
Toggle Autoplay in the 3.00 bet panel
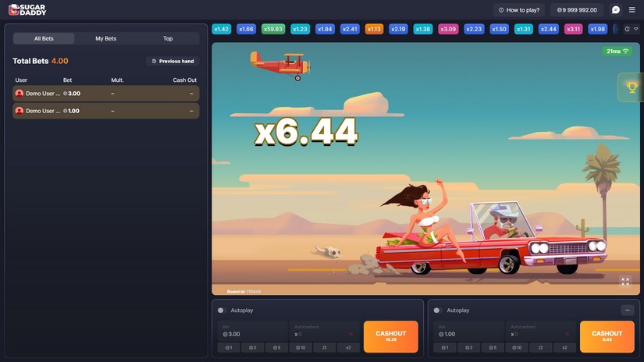click(222, 311)
